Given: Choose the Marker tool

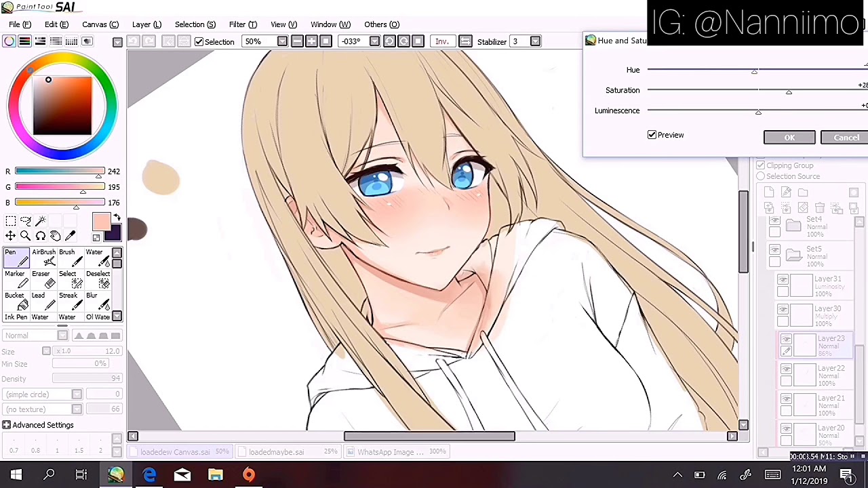Looking at the screenshot, I should click(x=16, y=280).
